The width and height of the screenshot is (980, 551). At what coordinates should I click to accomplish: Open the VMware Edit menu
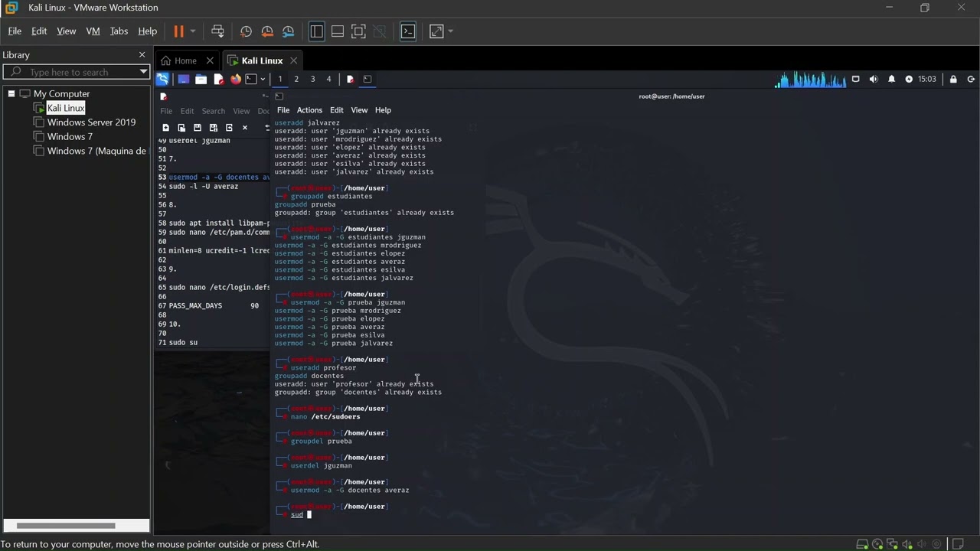click(x=39, y=31)
